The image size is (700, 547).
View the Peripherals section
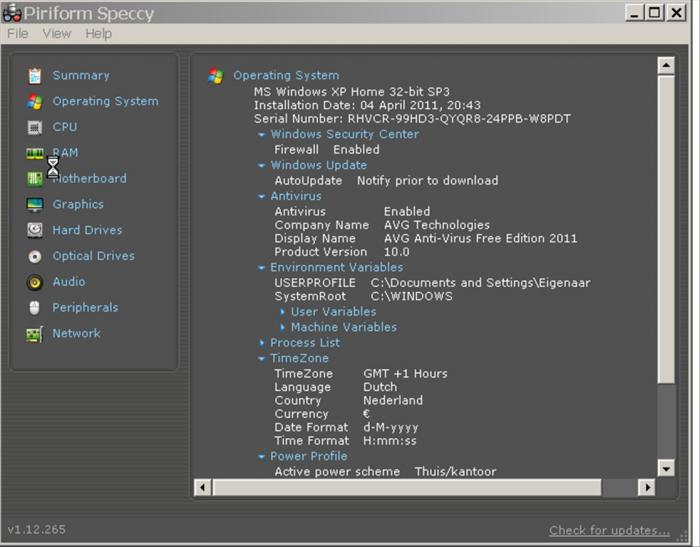85,308
